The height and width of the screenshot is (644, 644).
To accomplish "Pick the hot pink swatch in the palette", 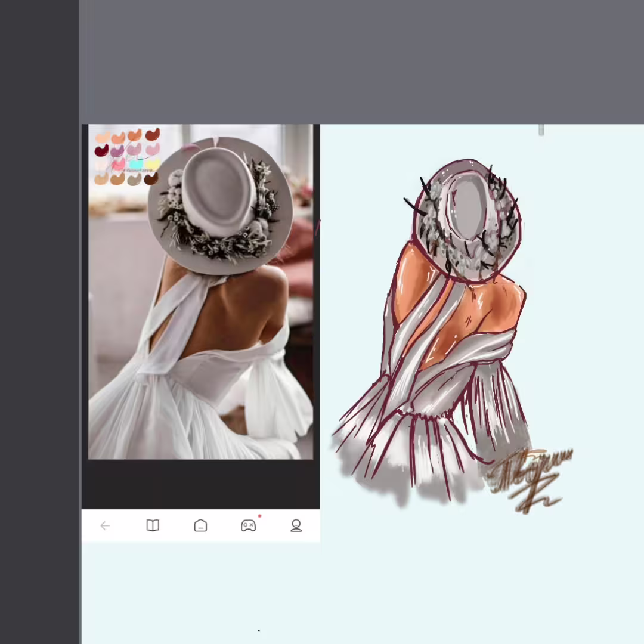I will pos(118,165).
